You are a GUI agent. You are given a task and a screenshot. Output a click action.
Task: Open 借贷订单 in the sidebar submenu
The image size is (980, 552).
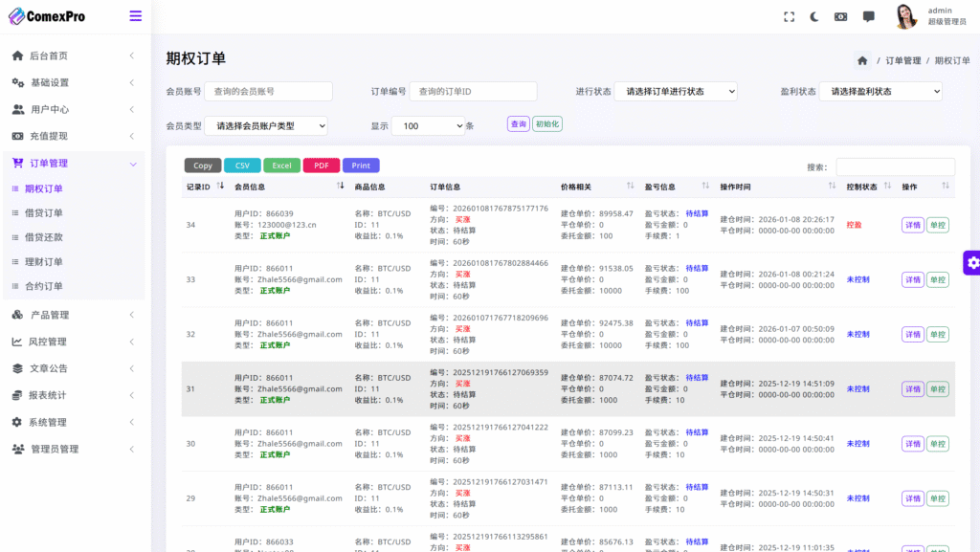(x=44, y=212)
